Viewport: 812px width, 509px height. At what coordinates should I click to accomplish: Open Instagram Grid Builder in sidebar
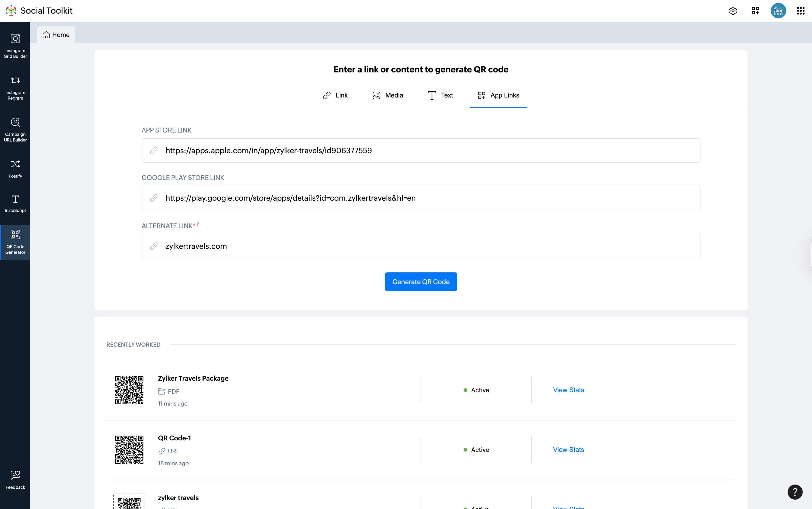tap(15, 46)
